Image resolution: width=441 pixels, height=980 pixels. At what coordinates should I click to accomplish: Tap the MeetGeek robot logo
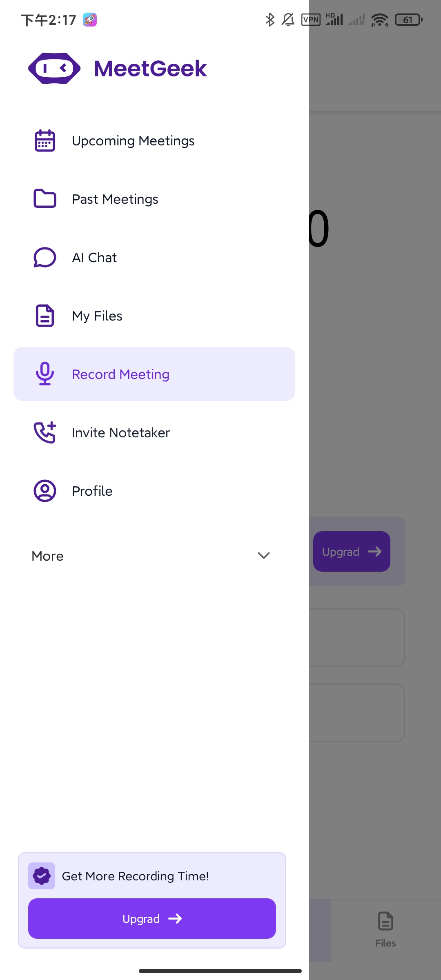tap(54, 68)
